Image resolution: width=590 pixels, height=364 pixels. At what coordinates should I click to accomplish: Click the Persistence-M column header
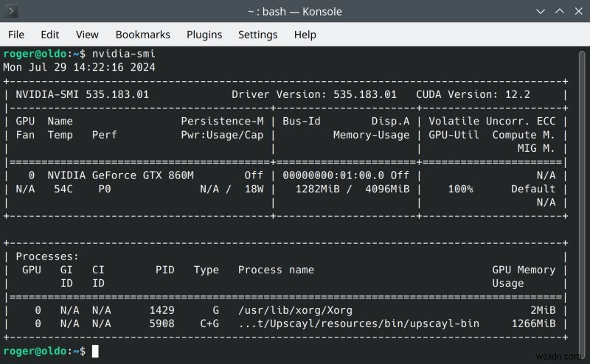(x=222, y=121)
